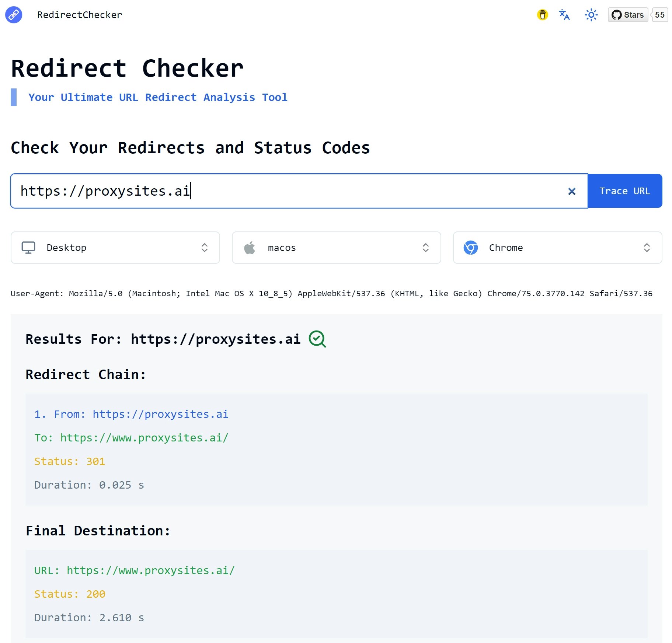Open the RedirectChecker home link
The height and width of the screenshot is (643, 672).
[80, 15]
